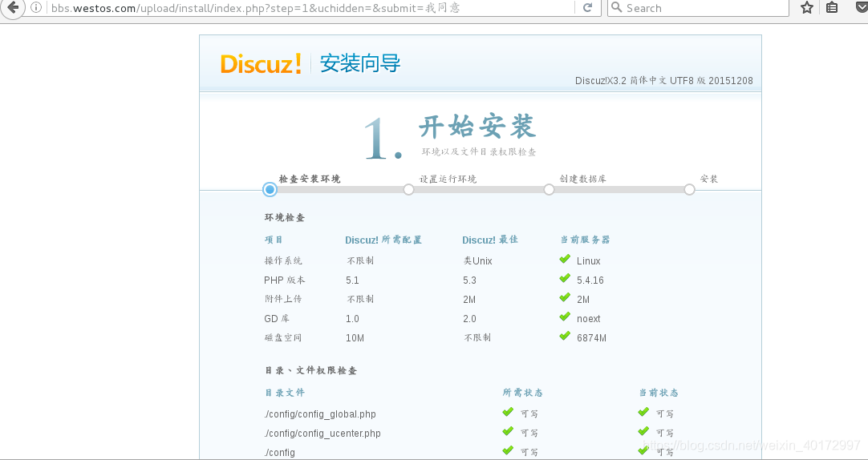Click the 环境检查 heading
This screenshot has width=868, height=460.
pyautogui.click(x=285, y=218)
